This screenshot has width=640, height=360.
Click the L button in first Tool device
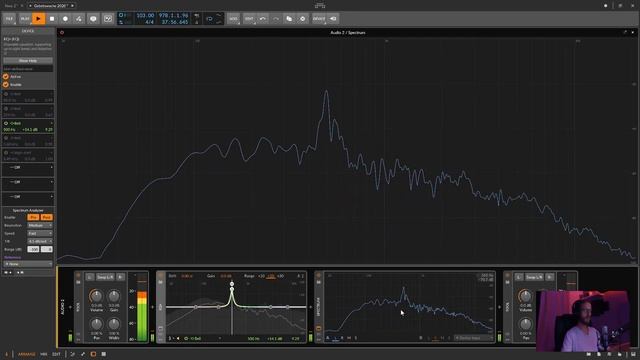90,277
